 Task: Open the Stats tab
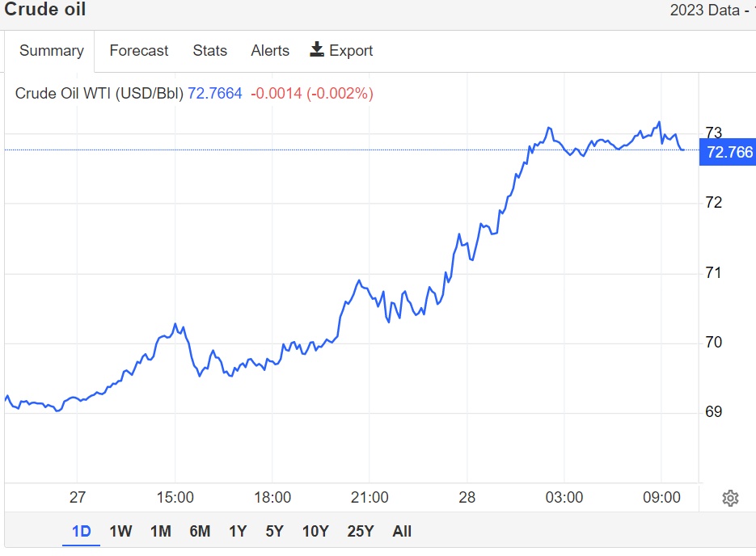(210, 51)
